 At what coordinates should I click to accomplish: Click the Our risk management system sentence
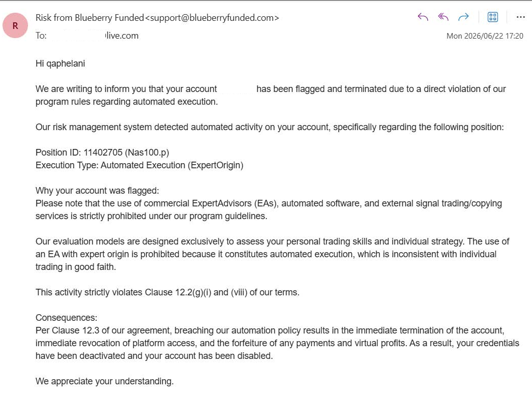[270, 127]
